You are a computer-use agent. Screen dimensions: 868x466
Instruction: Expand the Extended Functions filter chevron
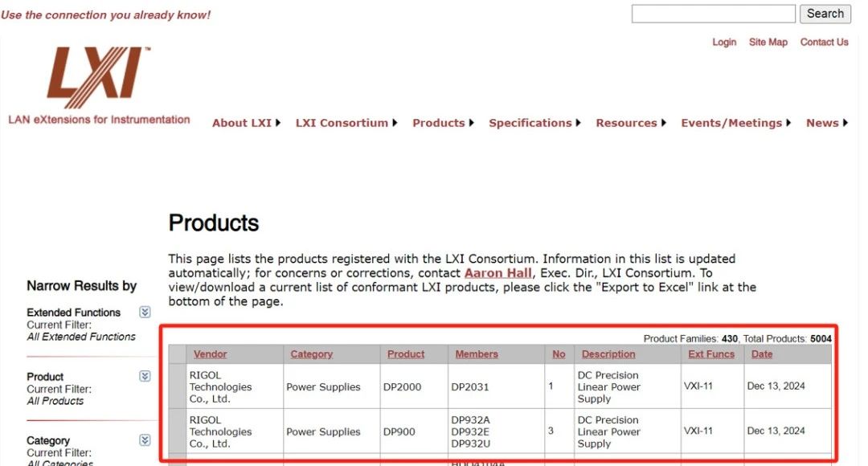(145, 312)
